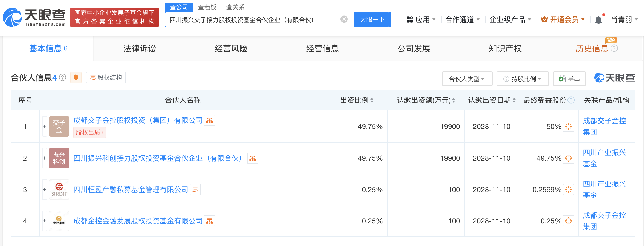Click the 天眼一下 search button
The width and height of the screenshot is (644, 246).
[x=372, y=20]
